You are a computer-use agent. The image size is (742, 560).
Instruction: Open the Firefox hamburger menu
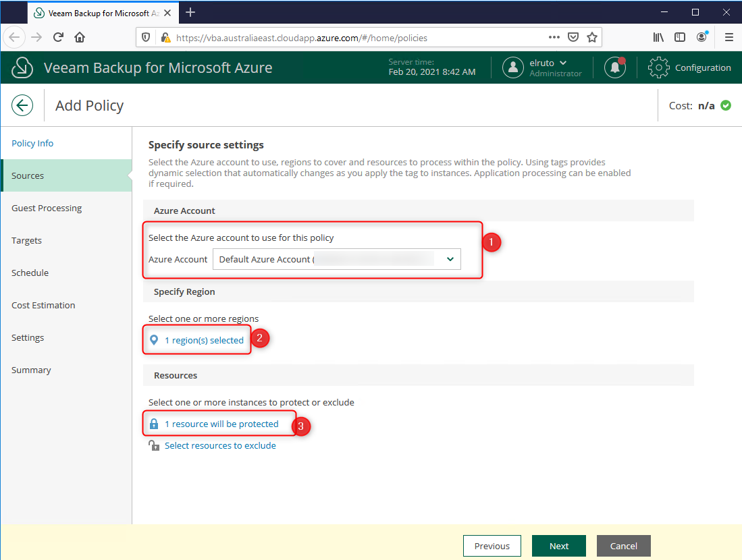(729, 38)
